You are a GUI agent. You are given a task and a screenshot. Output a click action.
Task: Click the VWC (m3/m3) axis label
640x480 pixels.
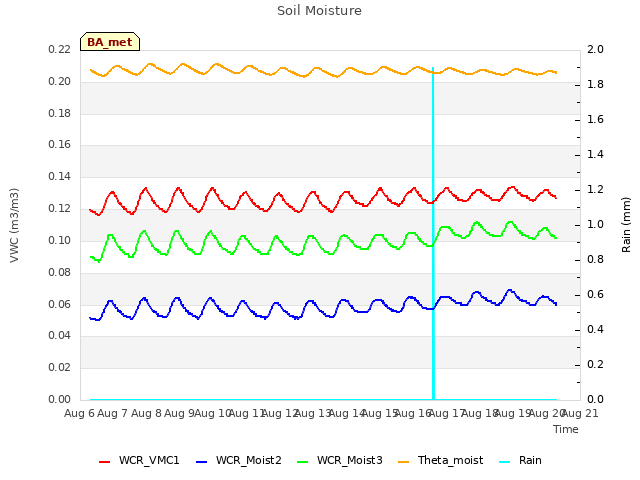(14, 225)
